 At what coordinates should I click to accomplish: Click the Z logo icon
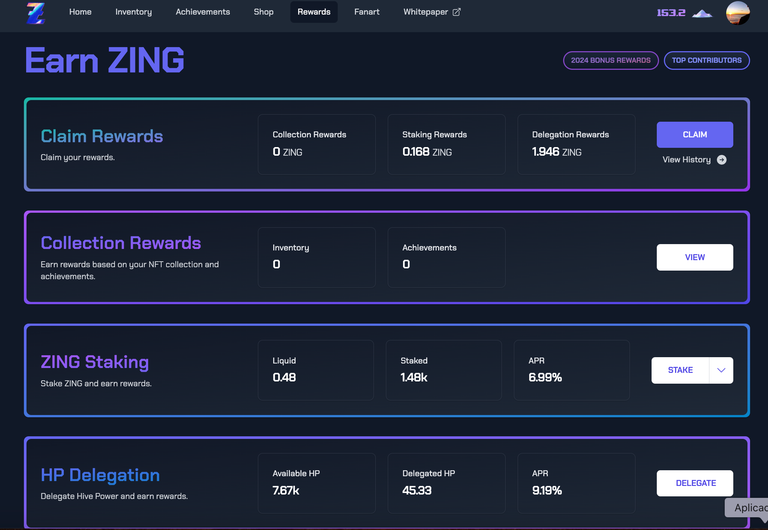coord(35,13)
